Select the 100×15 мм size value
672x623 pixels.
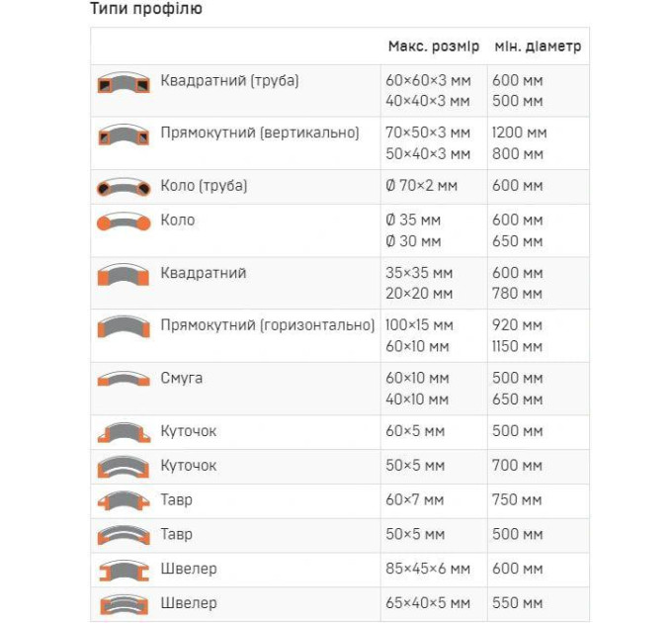(419, 325)
